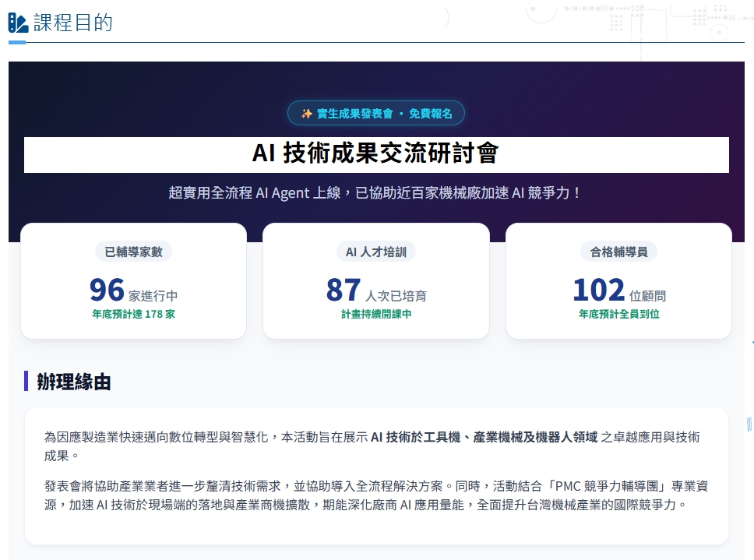Click the 辦理緣由 section heading
754x560 pixels.
pos(73,382)
